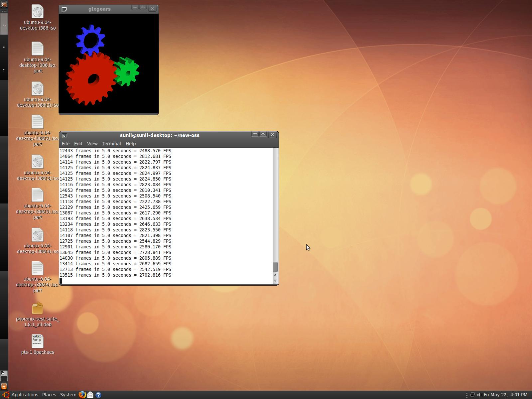Open the Places menu
532x399 pixels.
pos(49,395)
